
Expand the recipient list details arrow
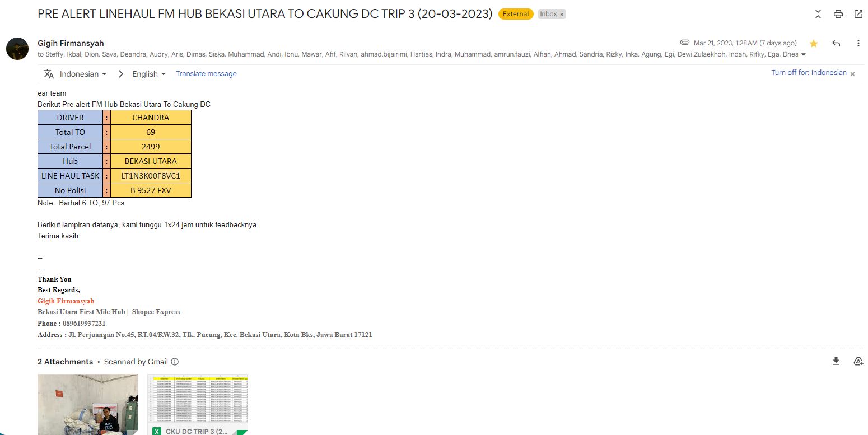pyautogui.click(x=804, y=55)
